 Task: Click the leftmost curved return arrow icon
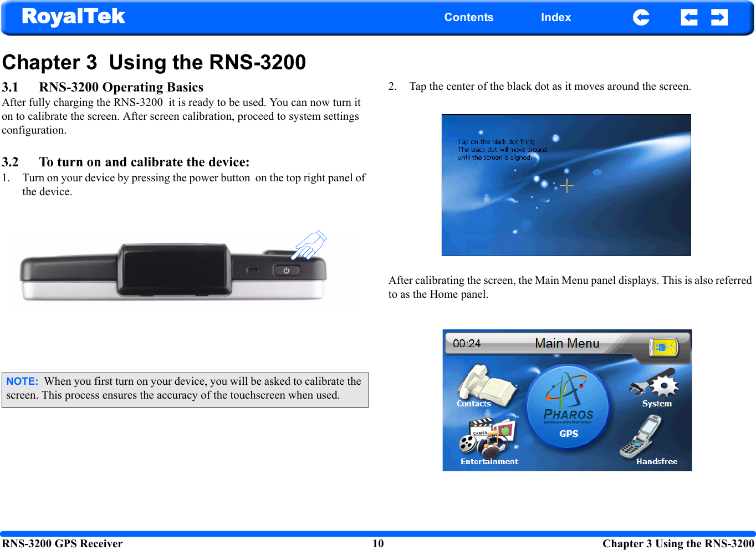641,17
